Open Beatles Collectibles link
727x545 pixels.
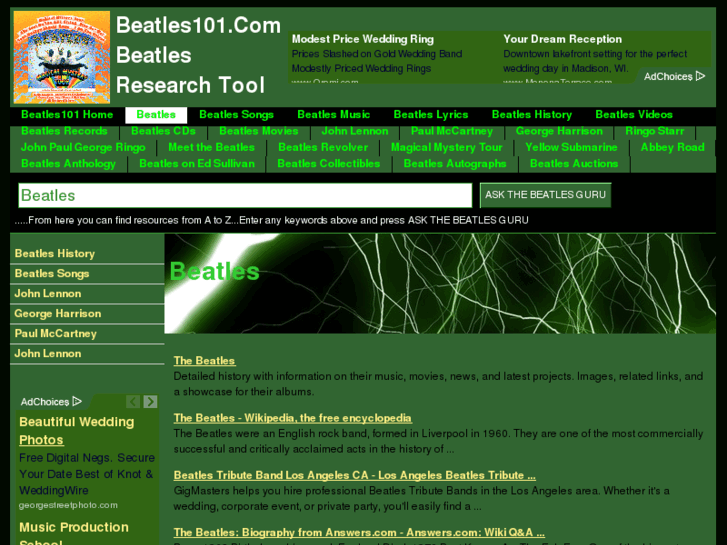click(x=329, y=164)
